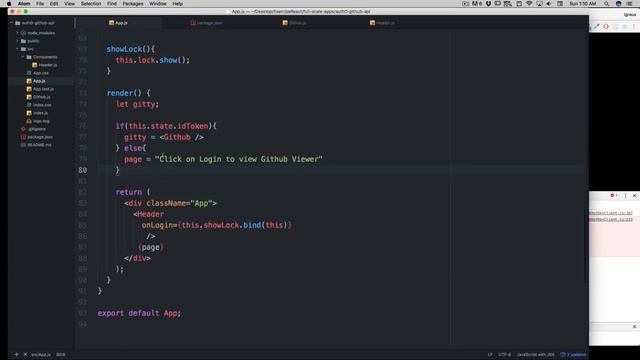Switch to the package.json editor tab
The image size is (640, 360).
(x=206, y=23)
